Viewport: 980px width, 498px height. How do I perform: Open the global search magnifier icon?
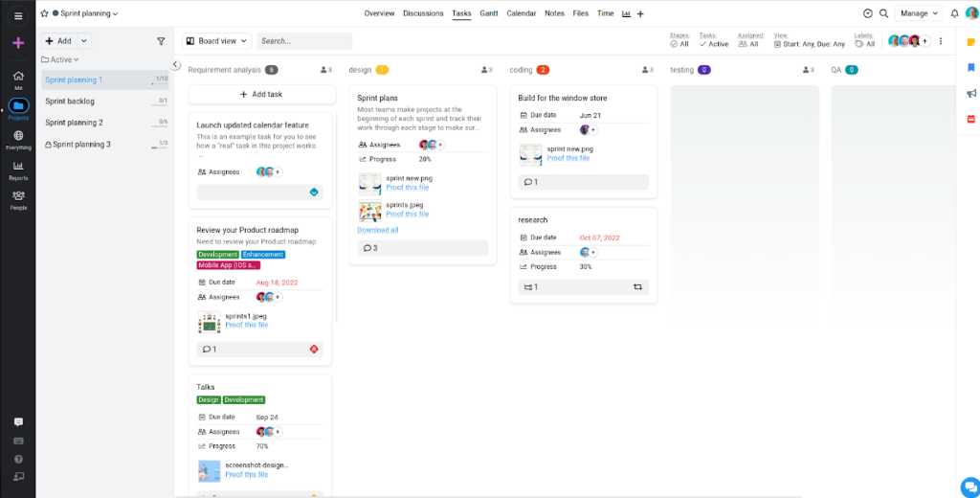coord(883,13)
